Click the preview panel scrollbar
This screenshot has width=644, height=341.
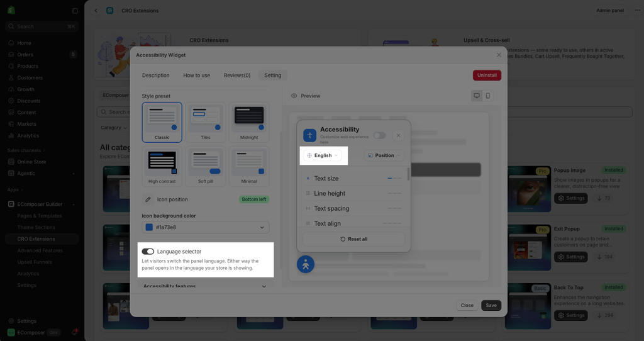pyautogui.click(x=408, y=174)
